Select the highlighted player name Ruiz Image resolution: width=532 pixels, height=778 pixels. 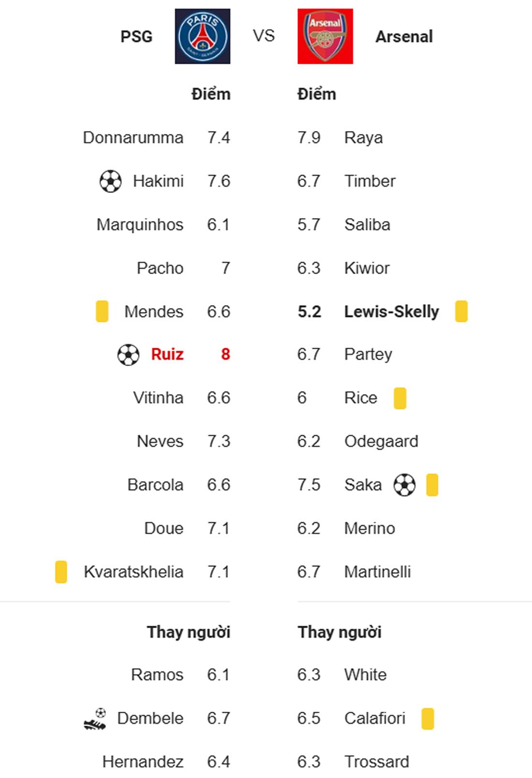[x=167, y=354]
